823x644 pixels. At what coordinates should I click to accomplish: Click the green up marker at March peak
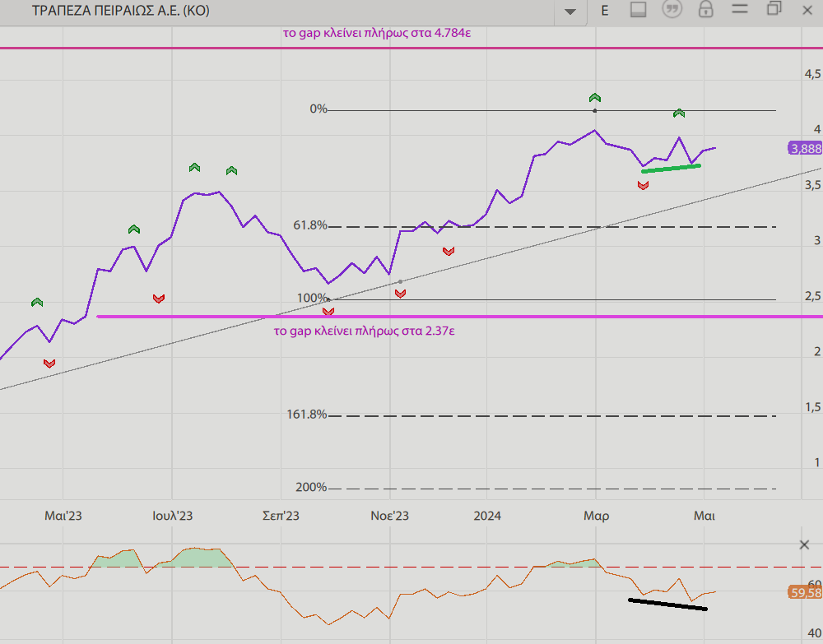pyautogui.click(x=595, y=98)
